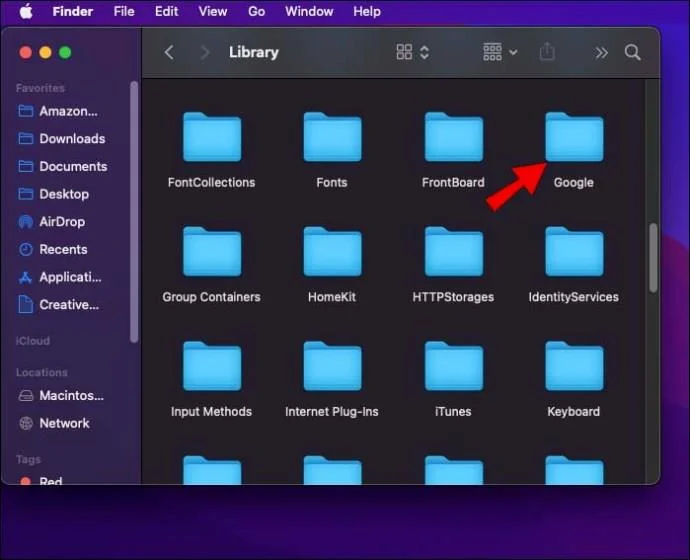Click the HomeKit folder name label
The height and width of the screenshot is (560, 690).
[x=332, y=297]
